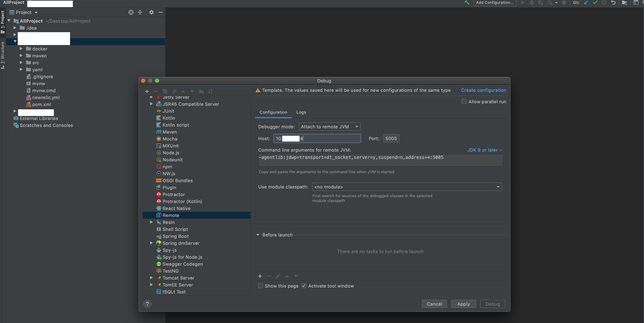Image resolution: width=644 pixels, height=323 pixels.
Task: Enable Allow parallel run checkbox
Action: point(464,102)
